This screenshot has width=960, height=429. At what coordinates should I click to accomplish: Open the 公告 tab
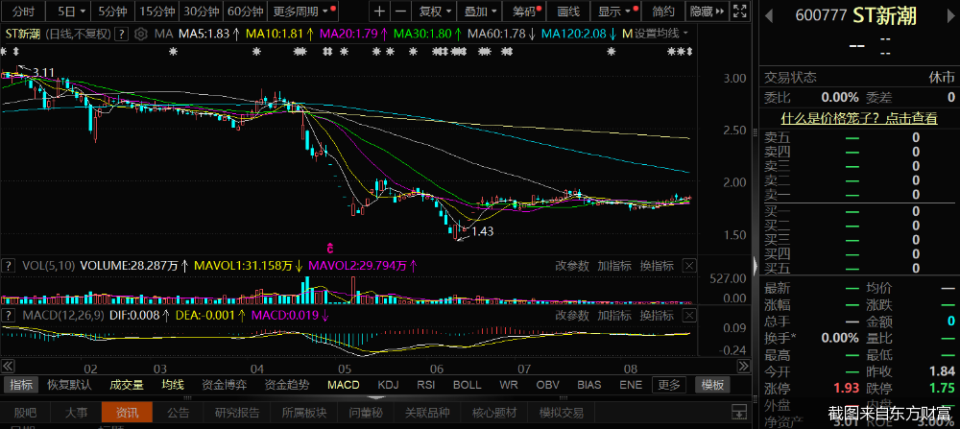[x=178, y=412]
